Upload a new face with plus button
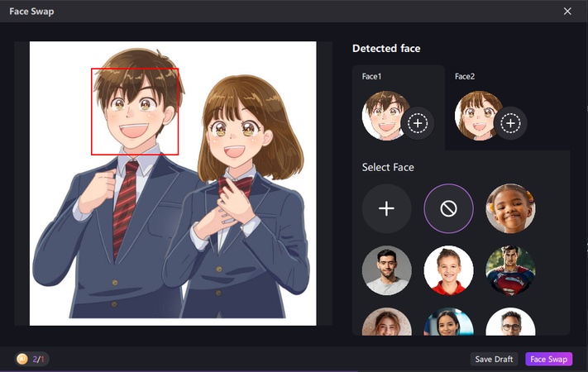The image size is (588, 372). pos(387,208)
